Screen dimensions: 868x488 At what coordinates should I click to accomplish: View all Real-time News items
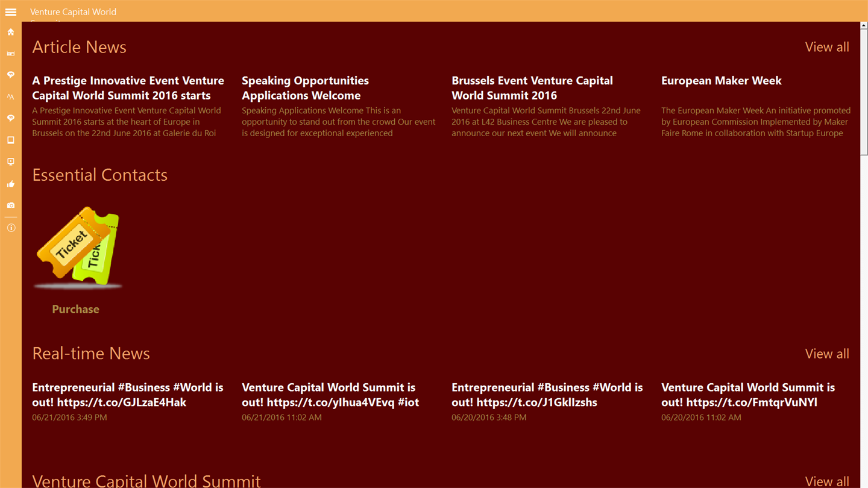827,354
